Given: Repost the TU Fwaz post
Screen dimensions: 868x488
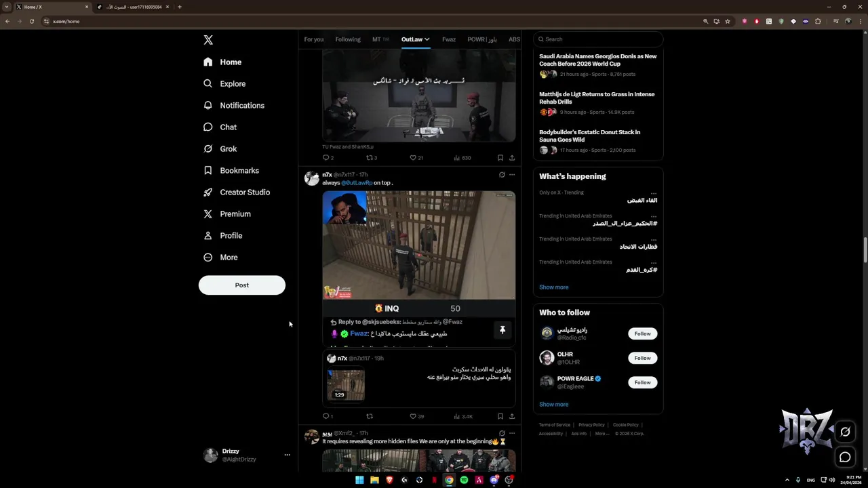Looking at the screenshot, I should point(370,157).
